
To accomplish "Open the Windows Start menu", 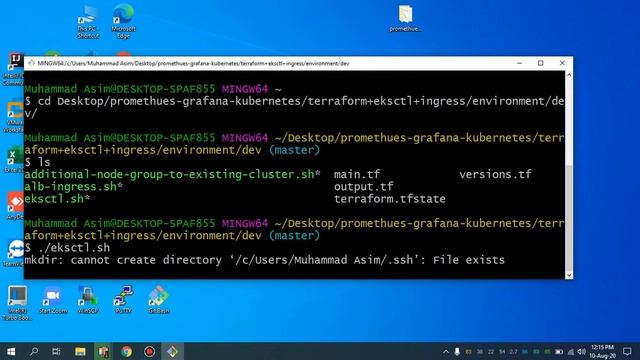I will pyautogui.click(x=11, y=351).
